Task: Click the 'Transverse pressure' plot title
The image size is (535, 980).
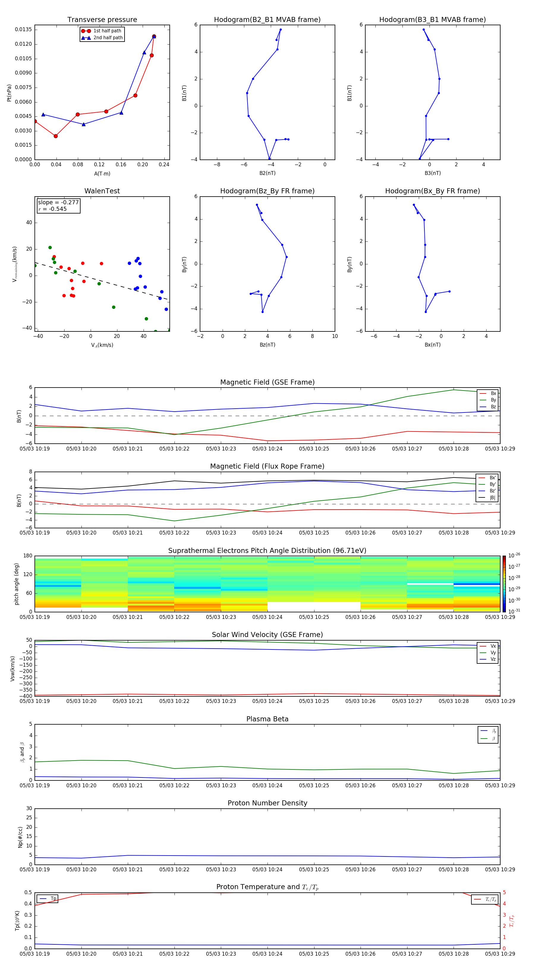Action: pyautogui.click(x=102, y=20)
